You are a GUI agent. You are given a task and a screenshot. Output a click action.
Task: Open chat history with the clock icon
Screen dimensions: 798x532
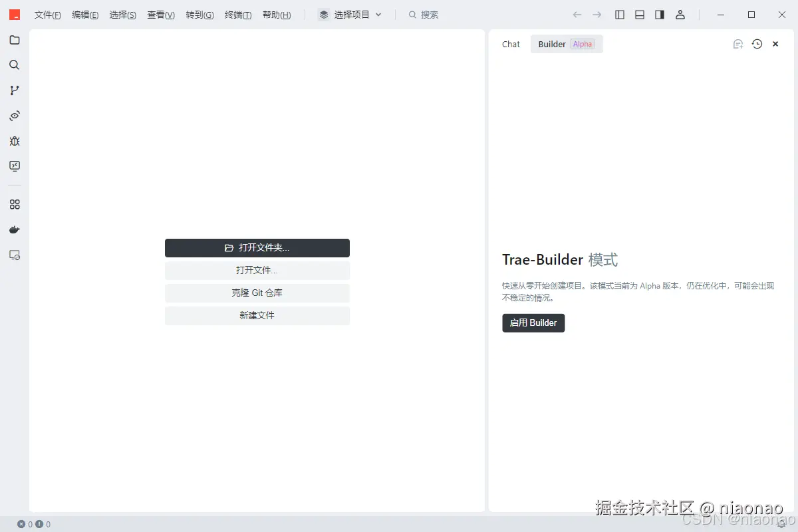pyautogui.click(x=757, y=43)
